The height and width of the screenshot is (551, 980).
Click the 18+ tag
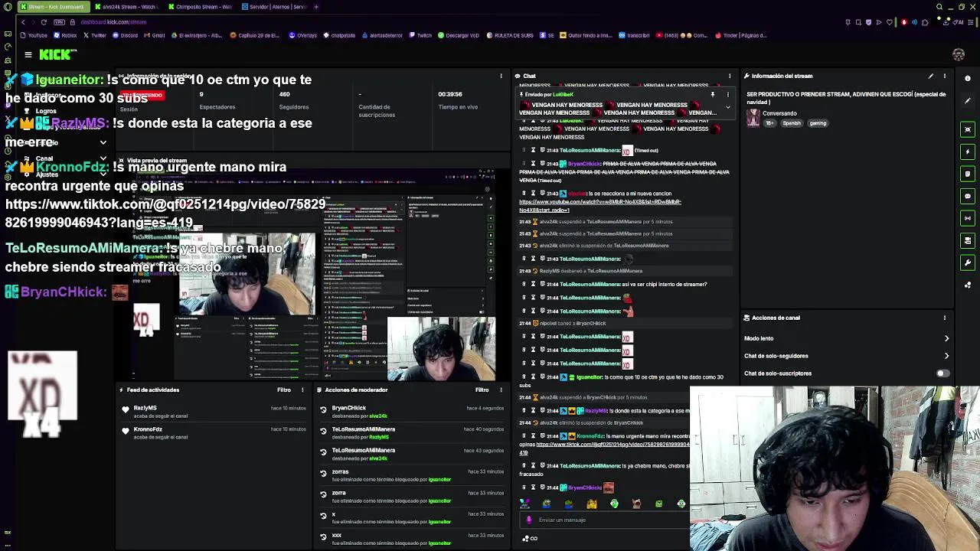click(770, 123)
